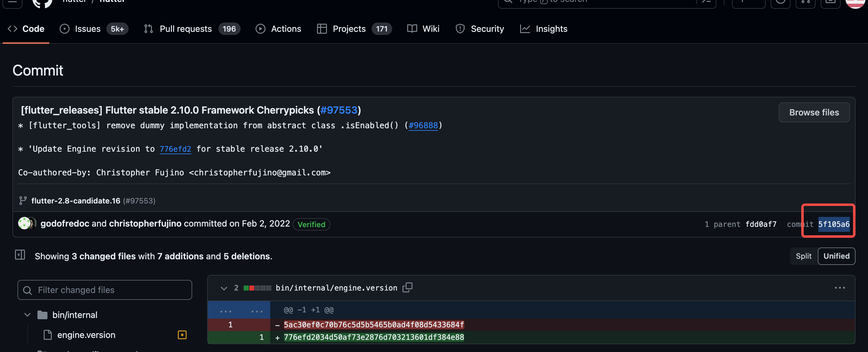Select the removed hash line 5ac30ef0c…
The image size is (868, 352).
[x=374, y=325]
